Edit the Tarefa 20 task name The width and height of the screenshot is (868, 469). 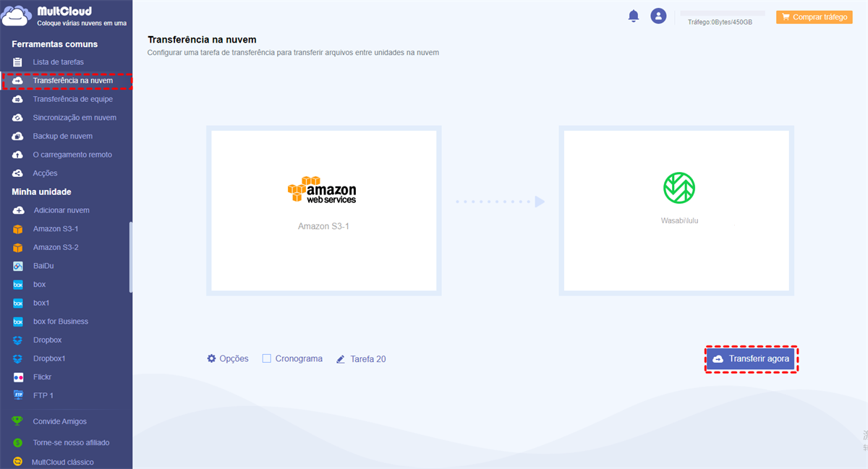(x=368, y=358)
